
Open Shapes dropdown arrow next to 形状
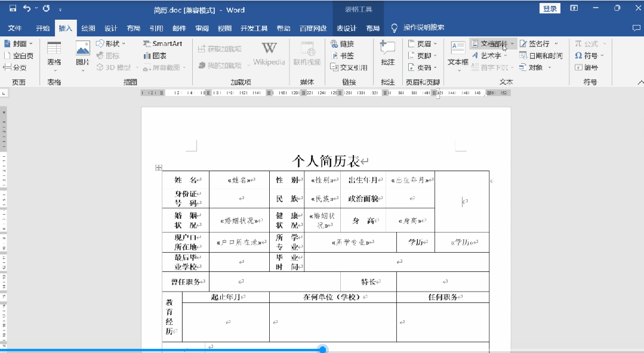pos(124,44)
